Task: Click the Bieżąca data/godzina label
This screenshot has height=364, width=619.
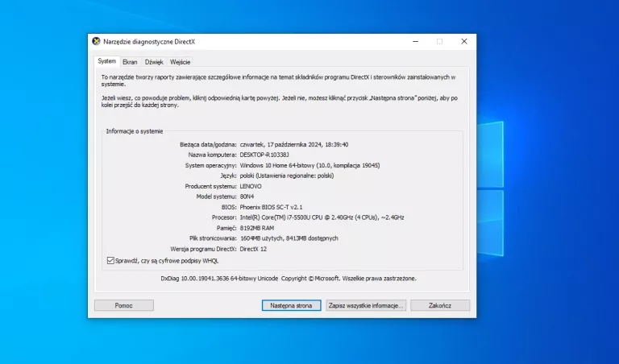Action: pos(208,145)
